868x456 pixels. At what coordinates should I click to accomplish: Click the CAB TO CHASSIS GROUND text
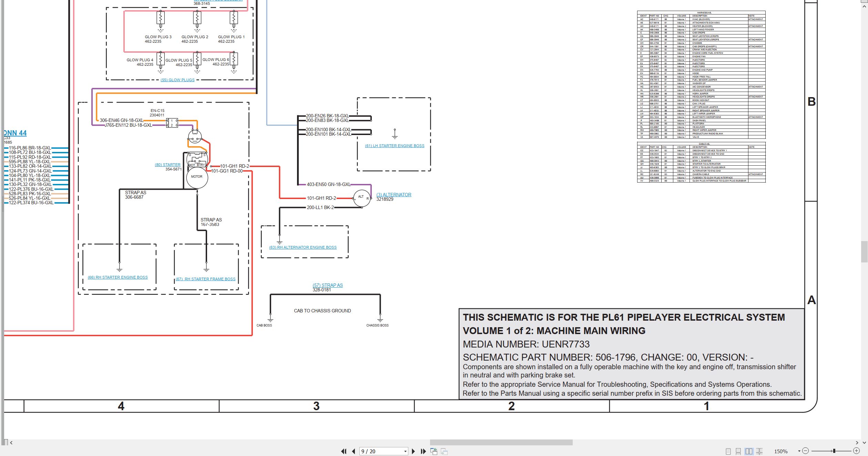(322, 311)
